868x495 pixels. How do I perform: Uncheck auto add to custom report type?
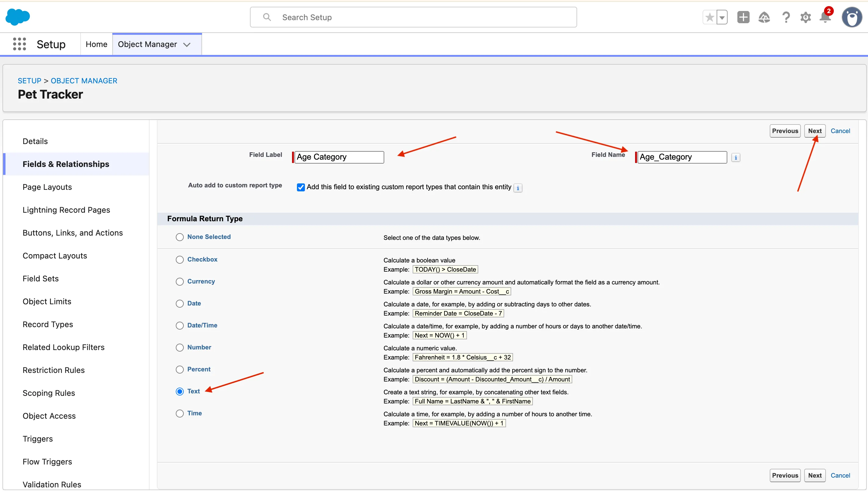(301, 187)
